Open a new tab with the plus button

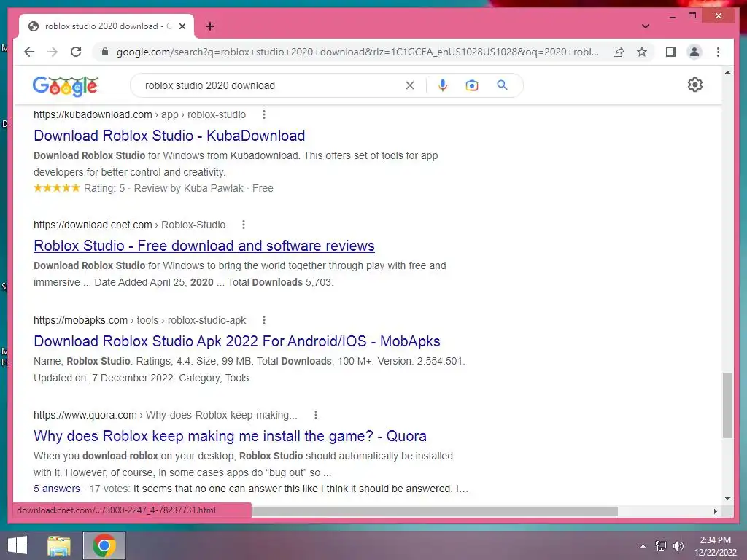[x=210, y=26]
